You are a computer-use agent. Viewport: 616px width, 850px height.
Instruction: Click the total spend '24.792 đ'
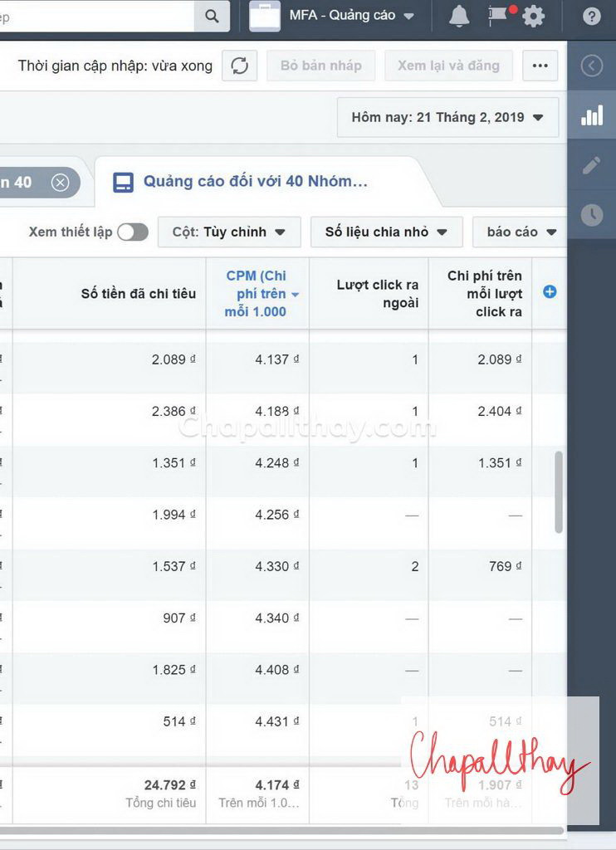point(169,785)
